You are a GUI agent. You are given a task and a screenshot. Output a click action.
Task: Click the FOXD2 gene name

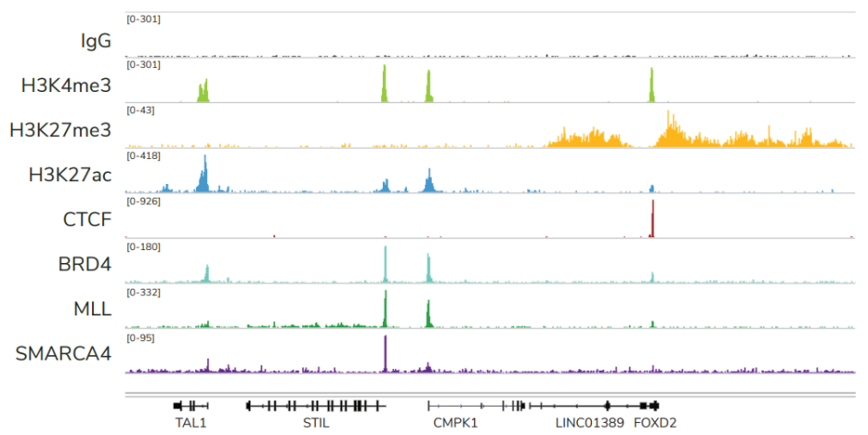point(654,423)
